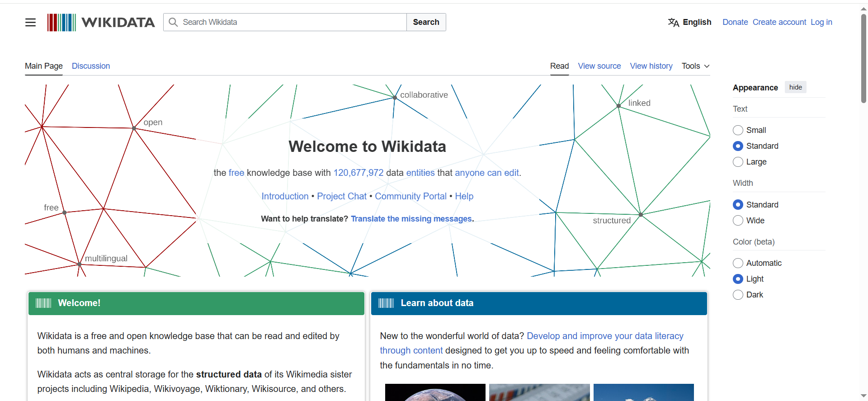This screenshot has width=868, height=401.
Task: Click the Learn about data section header
Action: click(x=539, y=303)
